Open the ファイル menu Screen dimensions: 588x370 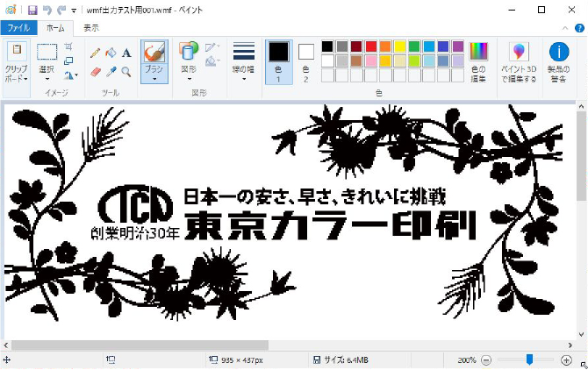coord(18,28)
